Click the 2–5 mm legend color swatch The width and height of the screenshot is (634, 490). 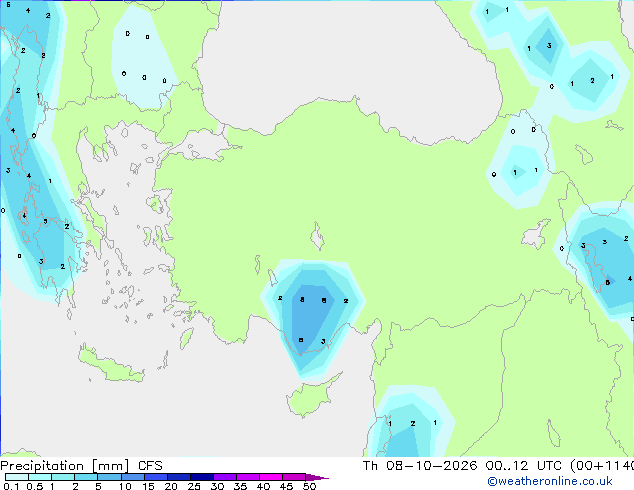86,477
